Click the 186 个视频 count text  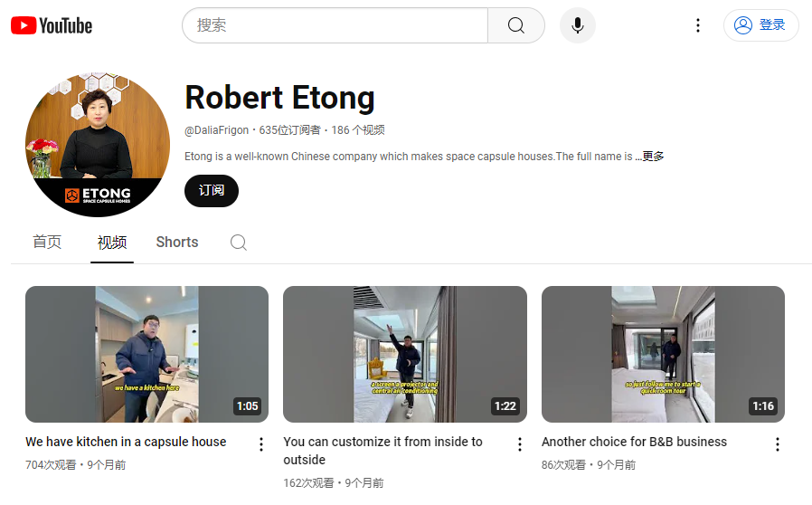(x=358, y=130)
